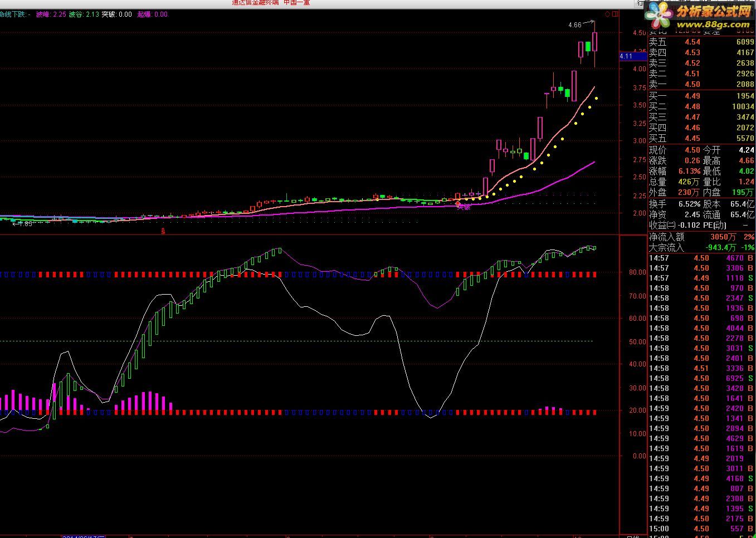Image resolution: width=756 pixels, height=538 pixels.
Task: Click the 涨幅 value 6.13%
Action: [689, 171]
